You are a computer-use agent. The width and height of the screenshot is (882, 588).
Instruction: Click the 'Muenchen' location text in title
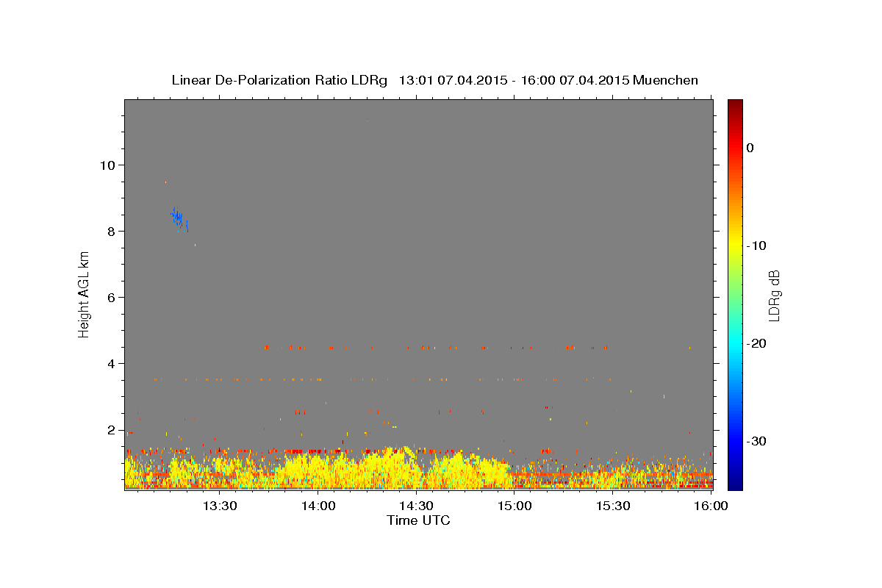pyautogui.click(x=665, y=80)
